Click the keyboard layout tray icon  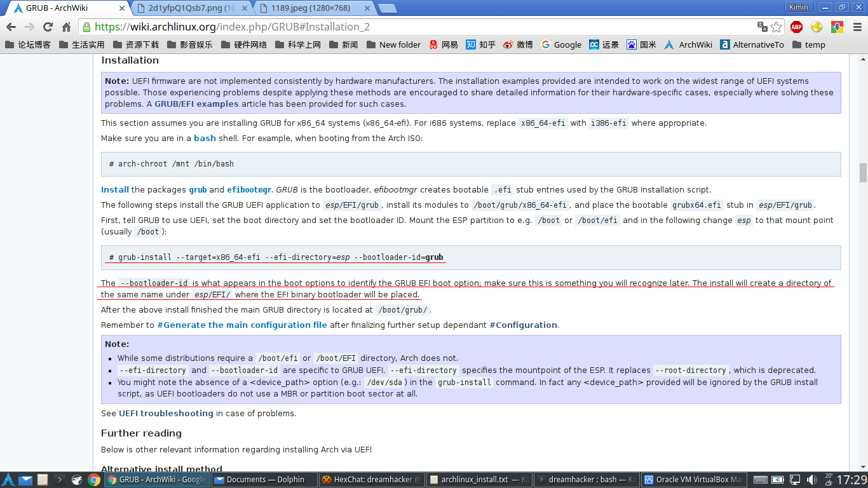[760, 480]
